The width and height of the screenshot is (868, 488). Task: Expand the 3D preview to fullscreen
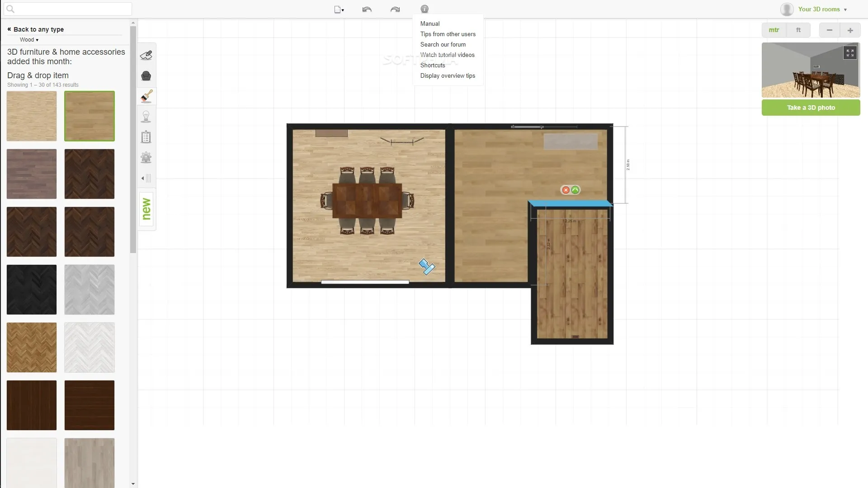[x=850, y=53]
